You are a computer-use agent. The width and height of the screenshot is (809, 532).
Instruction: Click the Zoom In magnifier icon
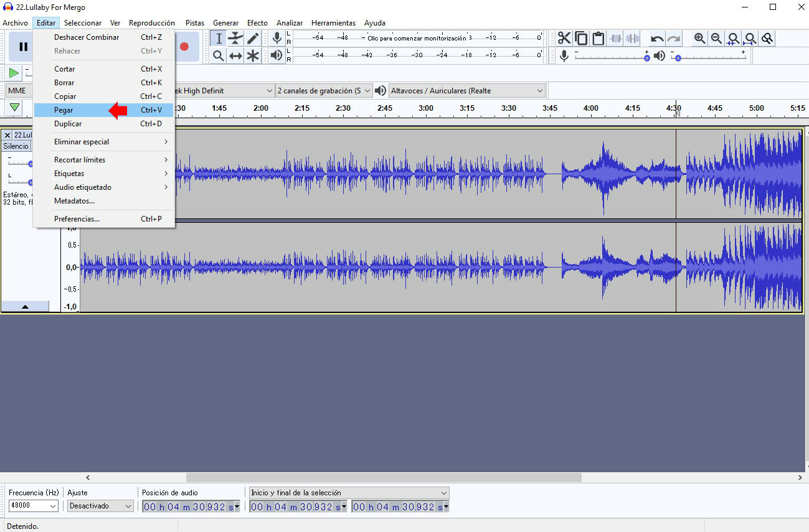699,39
